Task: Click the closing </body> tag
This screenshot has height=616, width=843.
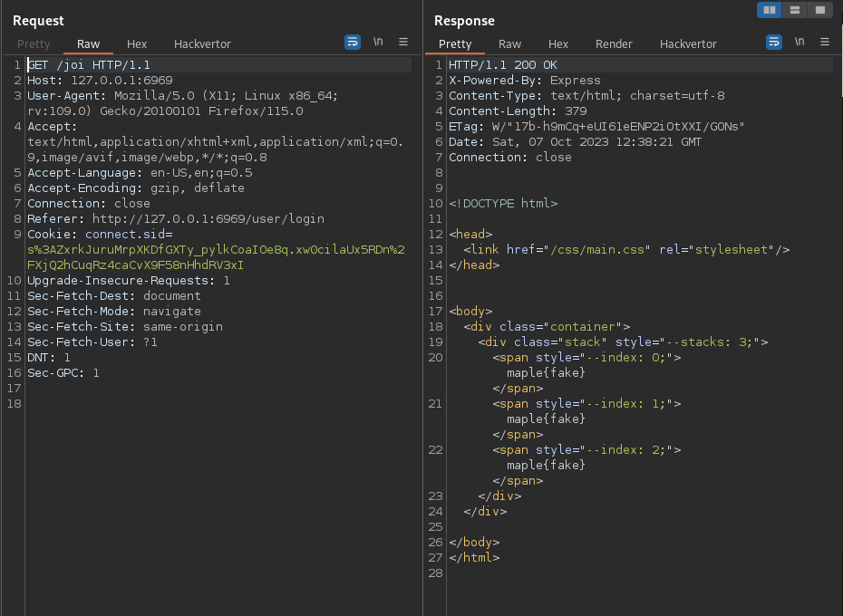Action: tap(474, 543)
